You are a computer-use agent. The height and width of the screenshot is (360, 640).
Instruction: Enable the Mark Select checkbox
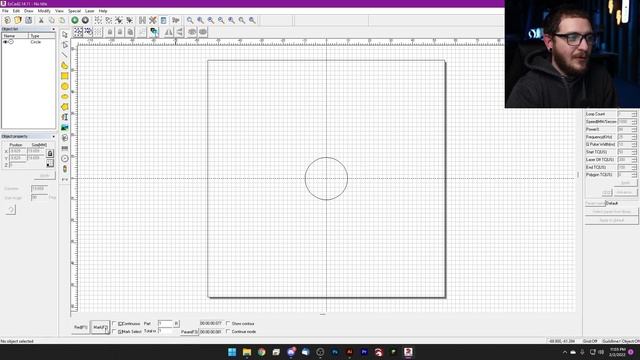click(x=114, y=331)
